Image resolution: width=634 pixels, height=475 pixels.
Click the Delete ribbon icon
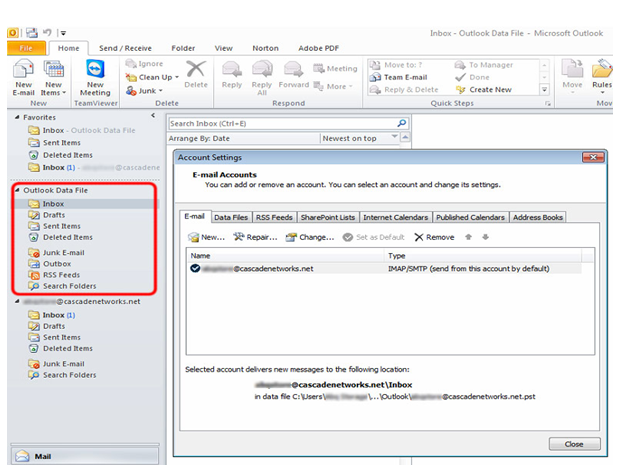[x=196, y=71]
